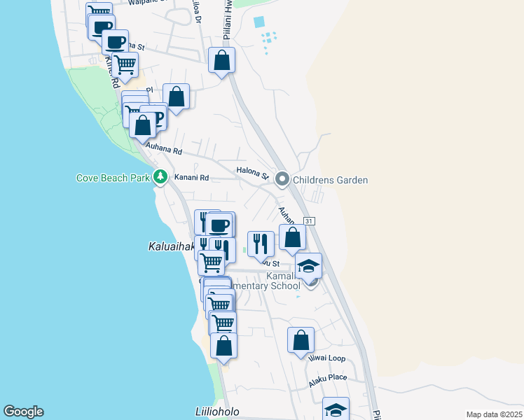Select the shopping cart marker near Kaluaihakoko label

(x=211, y=263)
